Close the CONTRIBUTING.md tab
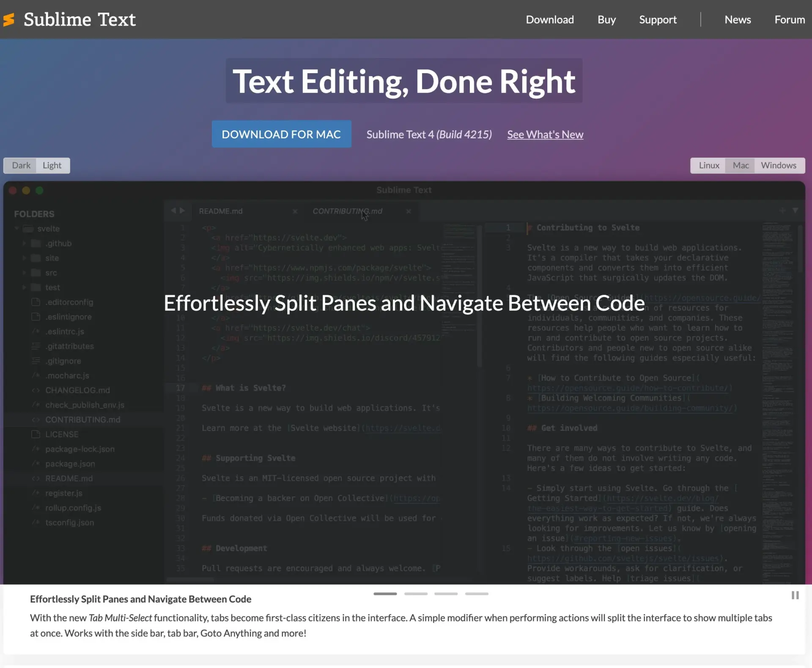812x668 pixels. 409,211
